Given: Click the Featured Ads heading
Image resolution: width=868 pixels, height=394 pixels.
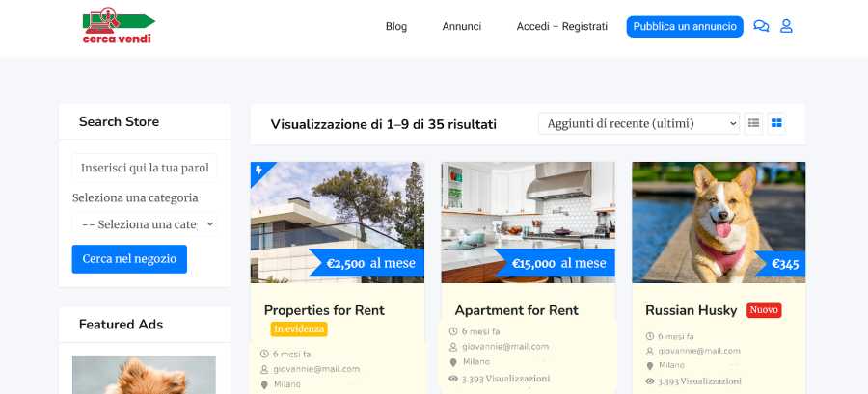Looking at the screenshot, I should pyautogui.click(x=121, y=325).
